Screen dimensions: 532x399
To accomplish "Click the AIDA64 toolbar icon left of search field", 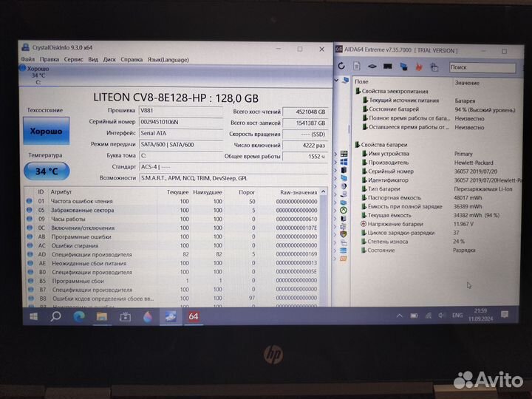I will pyautogui.click(x=434, y=66).
